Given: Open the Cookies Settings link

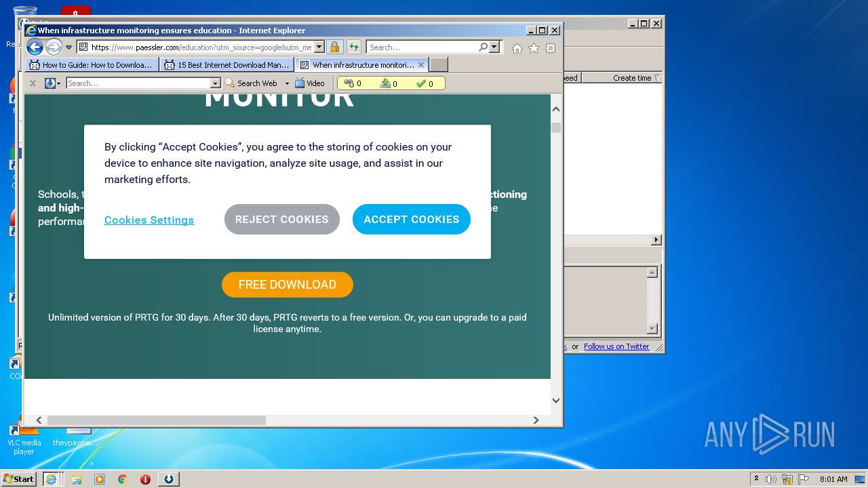Looking at the screenshot, I should pos(149,220).
